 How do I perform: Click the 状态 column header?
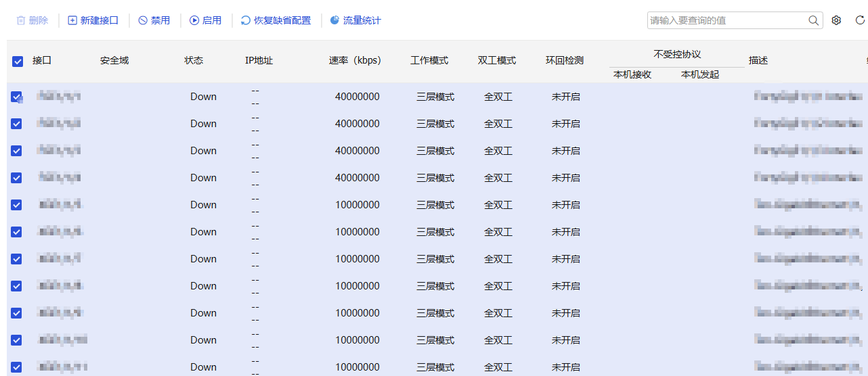[194, 61]
